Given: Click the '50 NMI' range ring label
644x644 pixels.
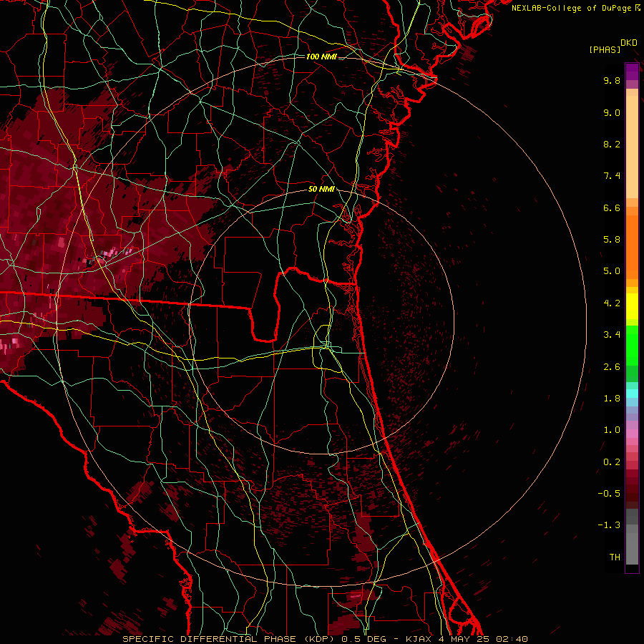Looking at the screenshot, I should click(321, 189).
